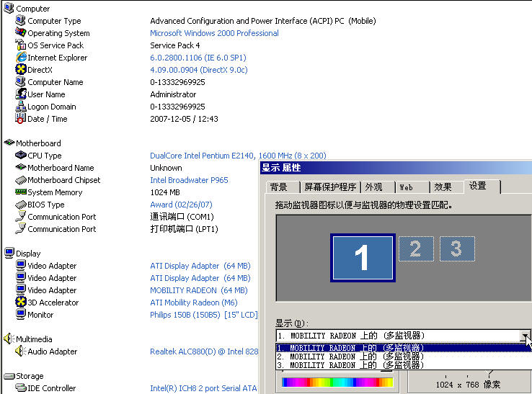The height and width of the screenshot is (394, 532).
Task: Click the User Name icon
Action: click(21, 94)
